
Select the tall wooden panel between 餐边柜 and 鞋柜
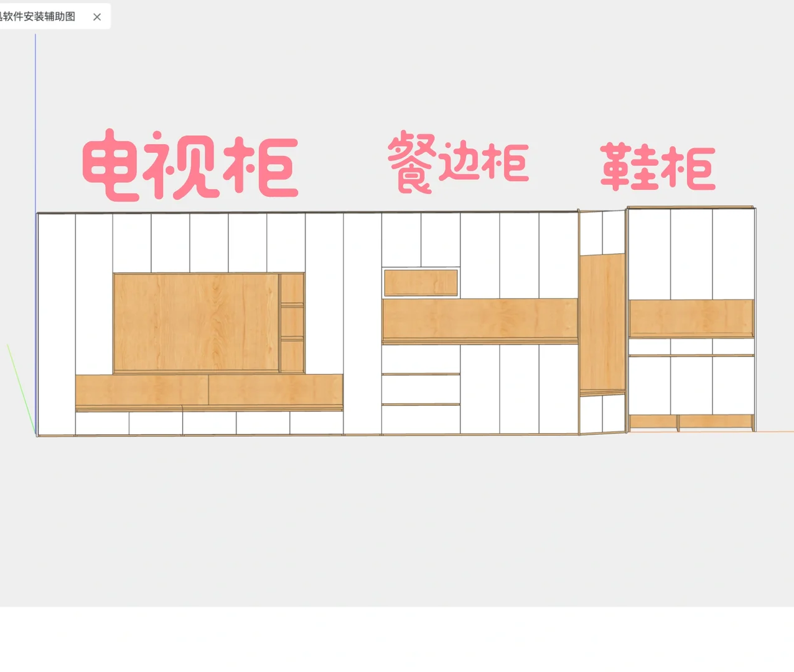(x=602, y=324)
